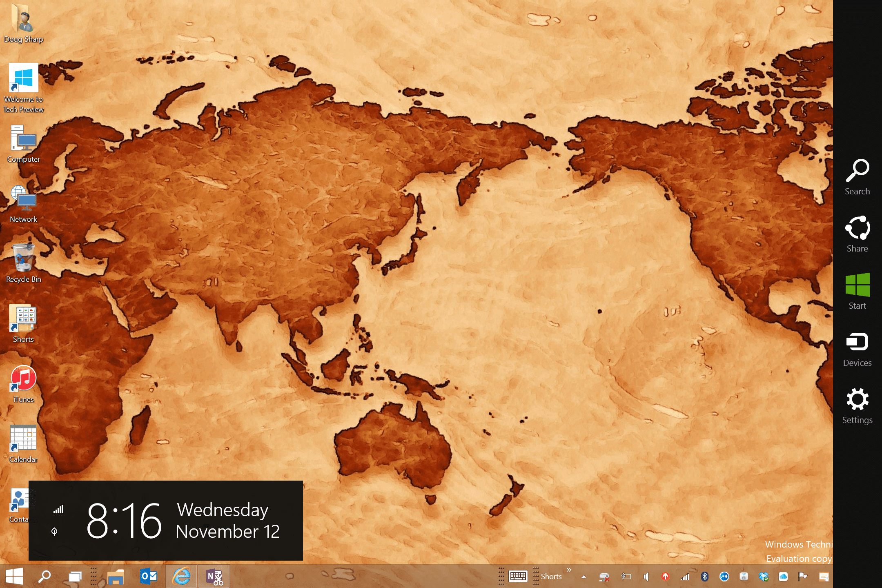Click the green Start charm
Image resolution: width=882 pixels, height=588 pixels.
pos(857,292)
